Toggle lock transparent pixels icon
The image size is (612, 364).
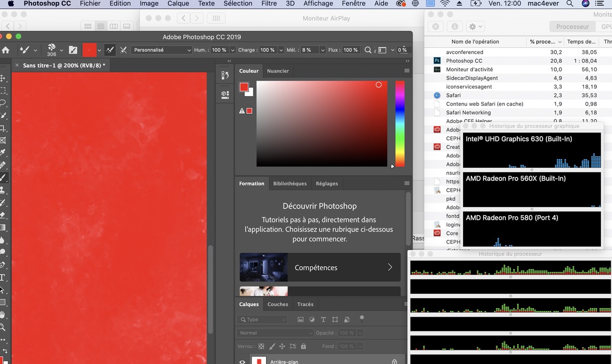262,346
